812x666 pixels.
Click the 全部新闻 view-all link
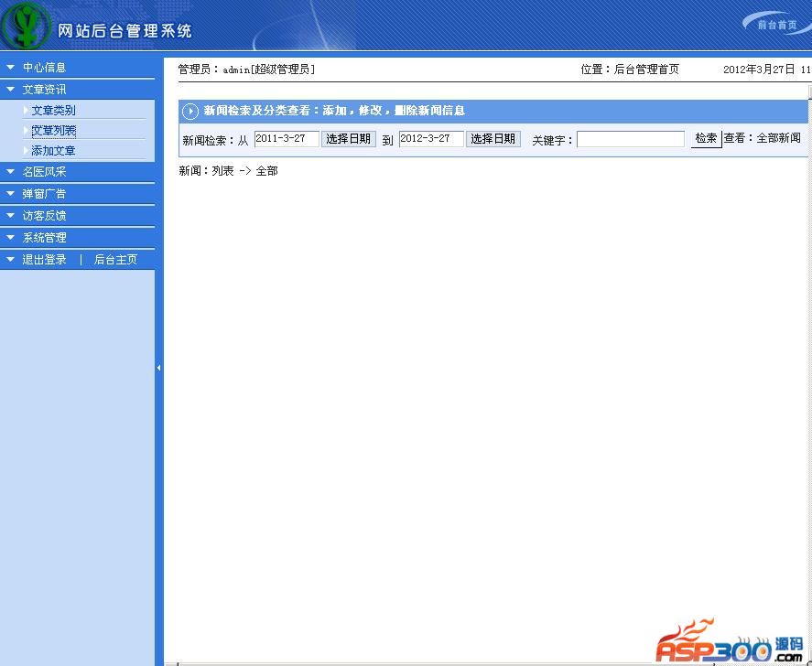tap(778, 138)
